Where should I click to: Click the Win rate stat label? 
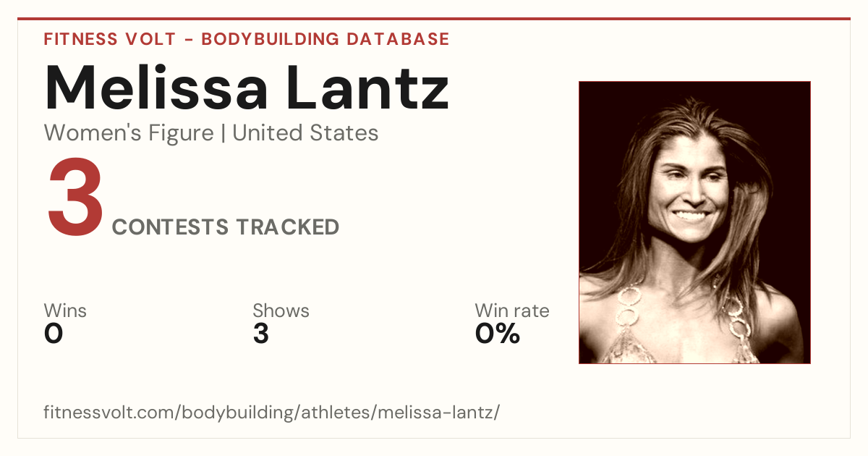coord(512,311)
